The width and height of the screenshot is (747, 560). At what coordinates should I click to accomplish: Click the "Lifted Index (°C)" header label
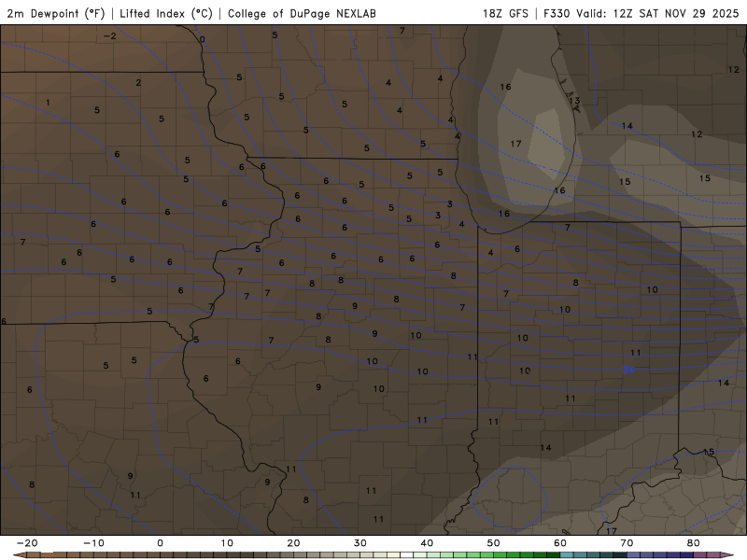[166, 14]
